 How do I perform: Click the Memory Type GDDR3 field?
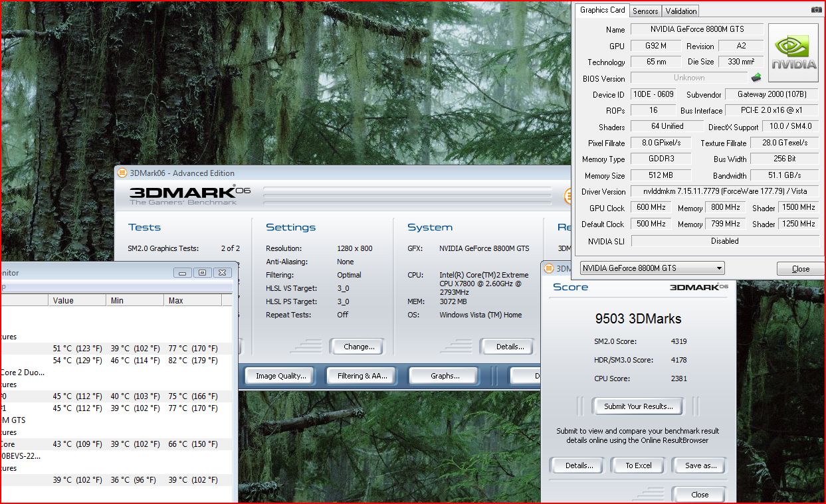tap(661, 159)
